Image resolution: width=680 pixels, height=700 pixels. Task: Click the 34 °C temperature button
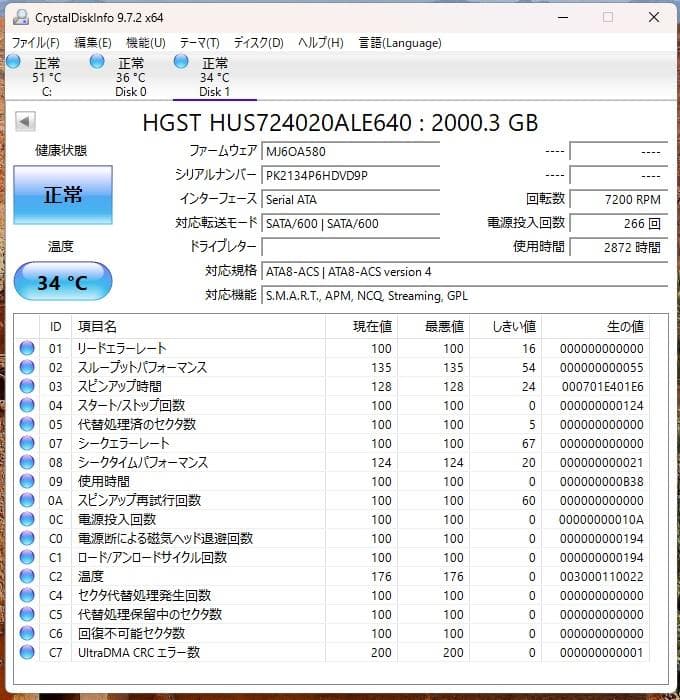coord(63,282)
